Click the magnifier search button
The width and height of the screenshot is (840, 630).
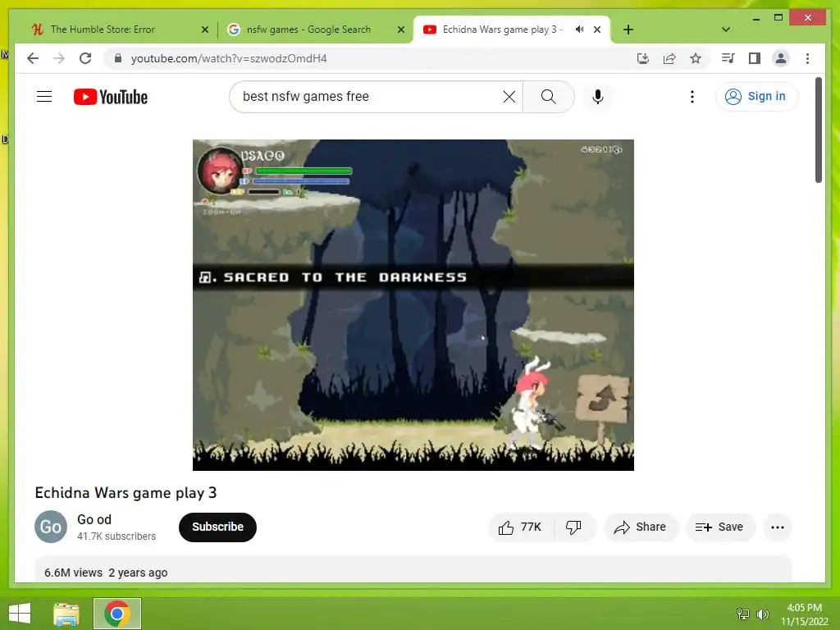549,97
